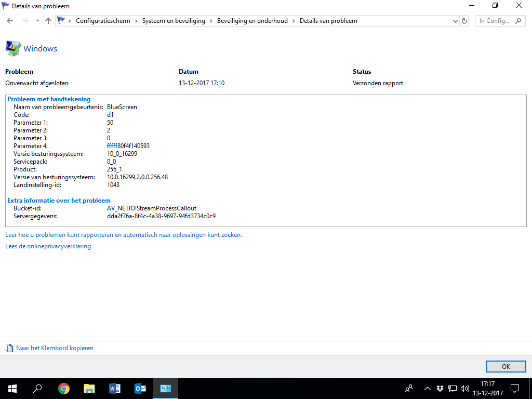Select bucket-id AV_NETIO!StreamProcessCallout text

click(x=152, y=208)
